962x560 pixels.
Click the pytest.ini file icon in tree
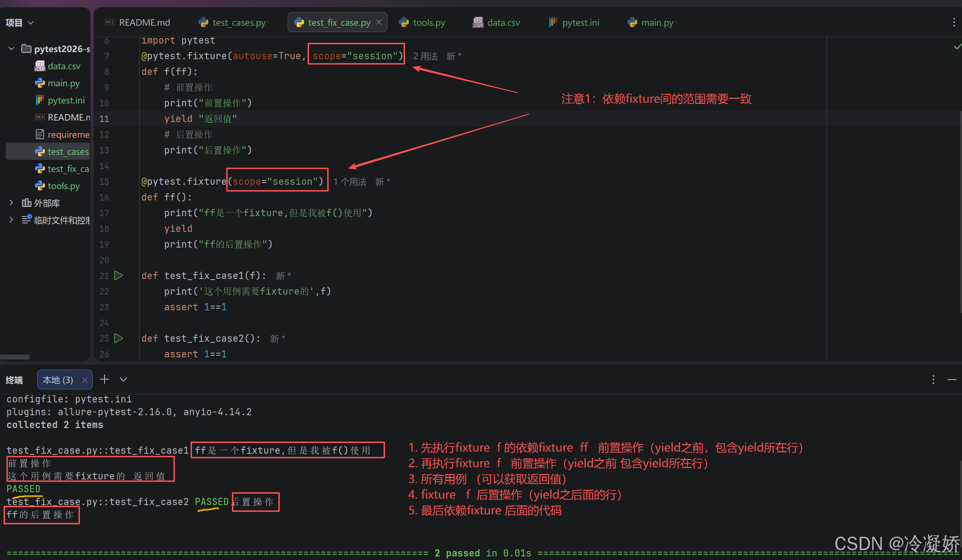40,100
